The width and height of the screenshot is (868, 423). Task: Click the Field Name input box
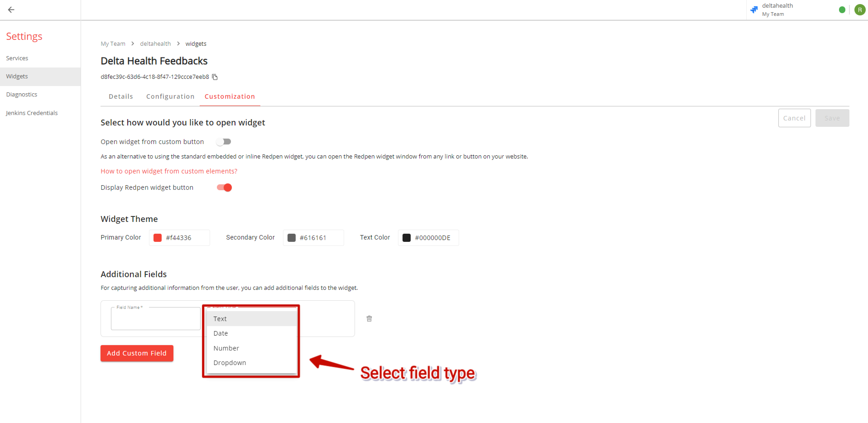(156, 319)
